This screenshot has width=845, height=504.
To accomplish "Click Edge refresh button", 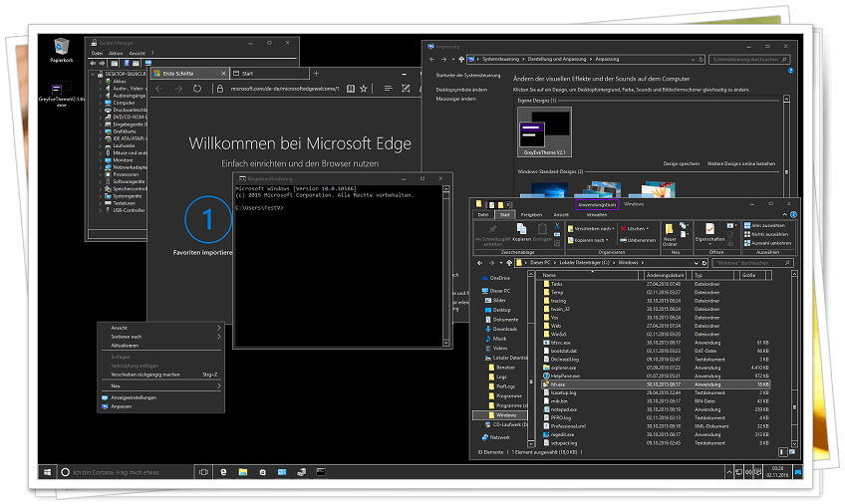I will coord(197,89).
